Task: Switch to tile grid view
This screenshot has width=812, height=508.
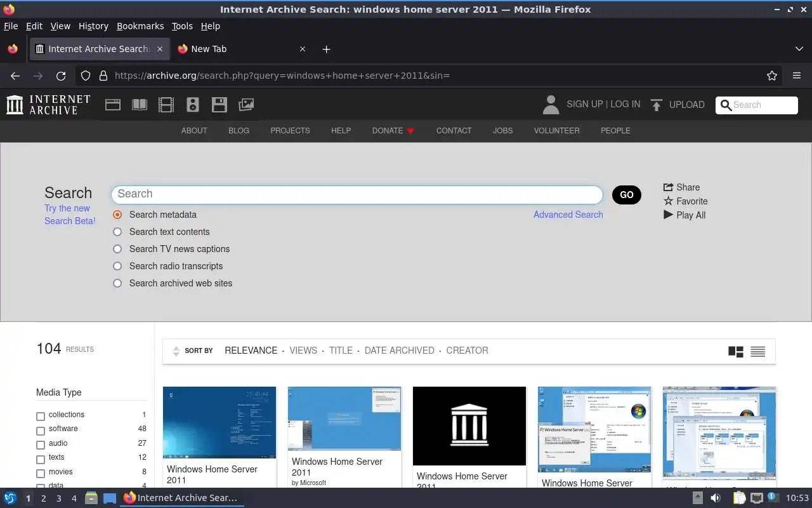Action: [736, 351]
